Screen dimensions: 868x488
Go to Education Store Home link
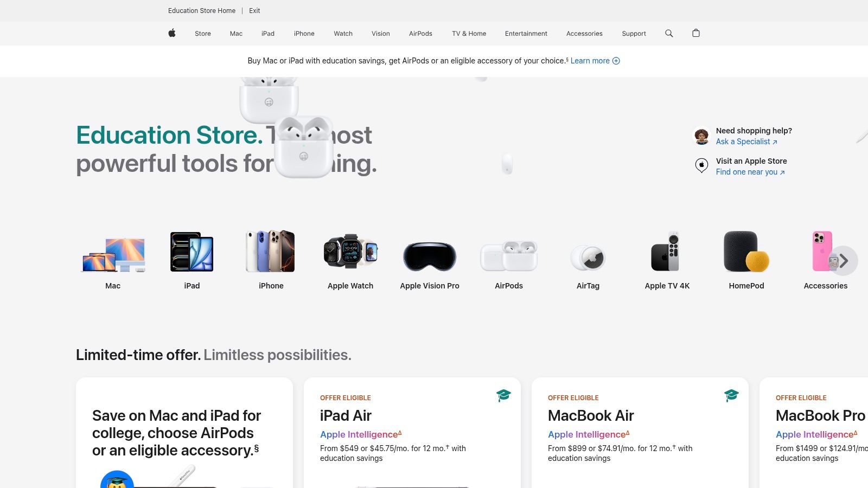pos(202,11)
